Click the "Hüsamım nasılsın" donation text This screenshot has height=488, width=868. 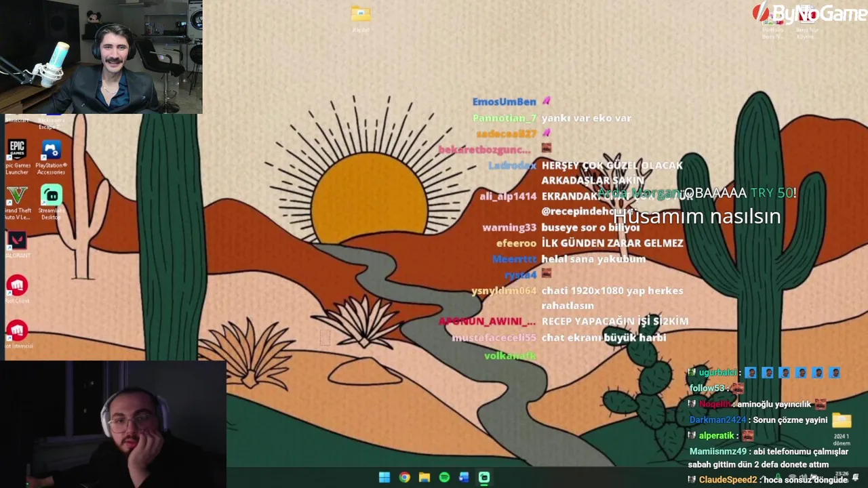[697, 216]
